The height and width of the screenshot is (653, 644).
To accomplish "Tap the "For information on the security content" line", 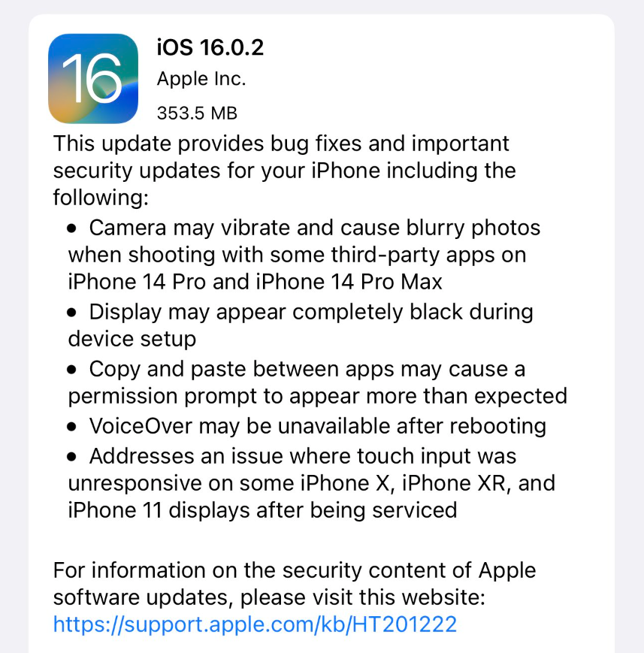I will tap(295, 570).
